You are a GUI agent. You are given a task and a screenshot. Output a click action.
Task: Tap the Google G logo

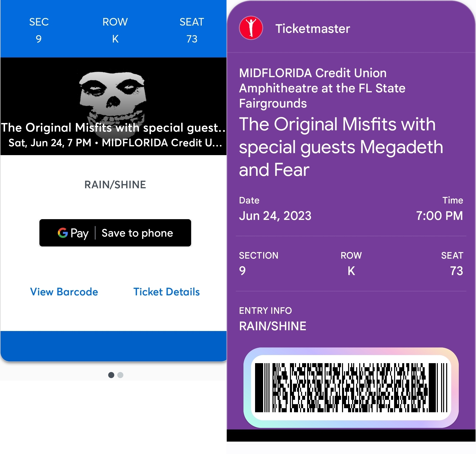(63, 233)
